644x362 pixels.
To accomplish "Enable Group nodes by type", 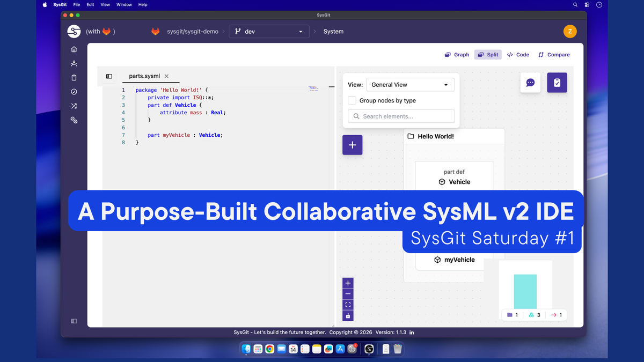I will point(352,100).
